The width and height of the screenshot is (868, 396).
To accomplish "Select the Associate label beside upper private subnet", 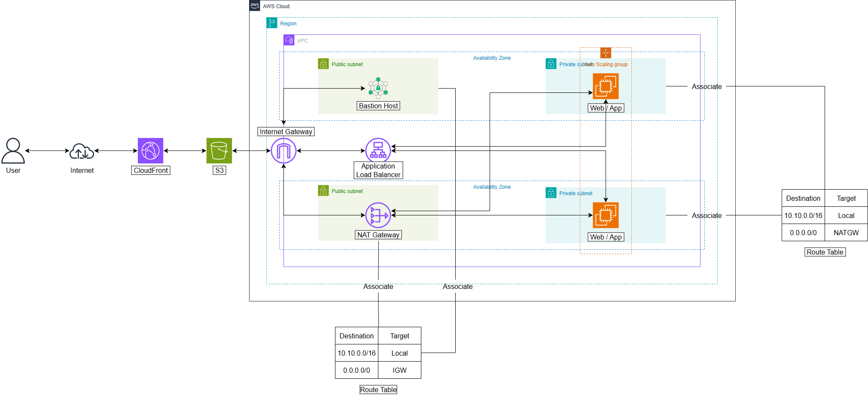I will pyautogui.click(x=707, y=86).
